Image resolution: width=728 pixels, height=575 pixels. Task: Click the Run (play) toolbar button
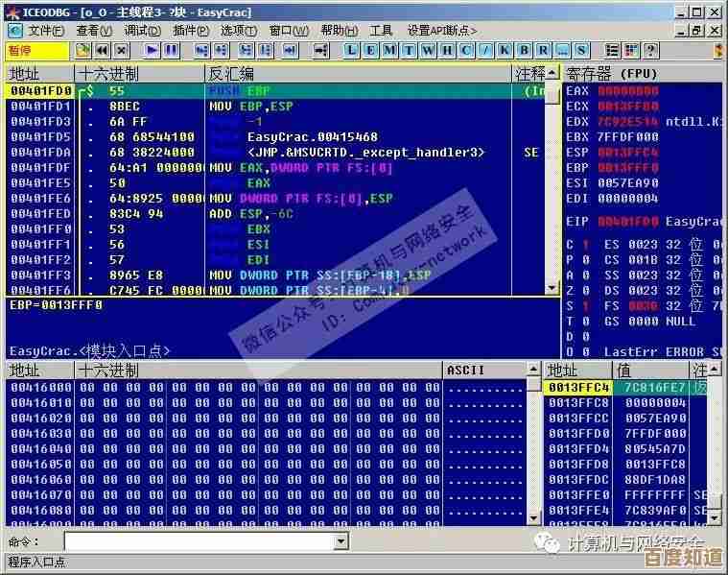152,50
